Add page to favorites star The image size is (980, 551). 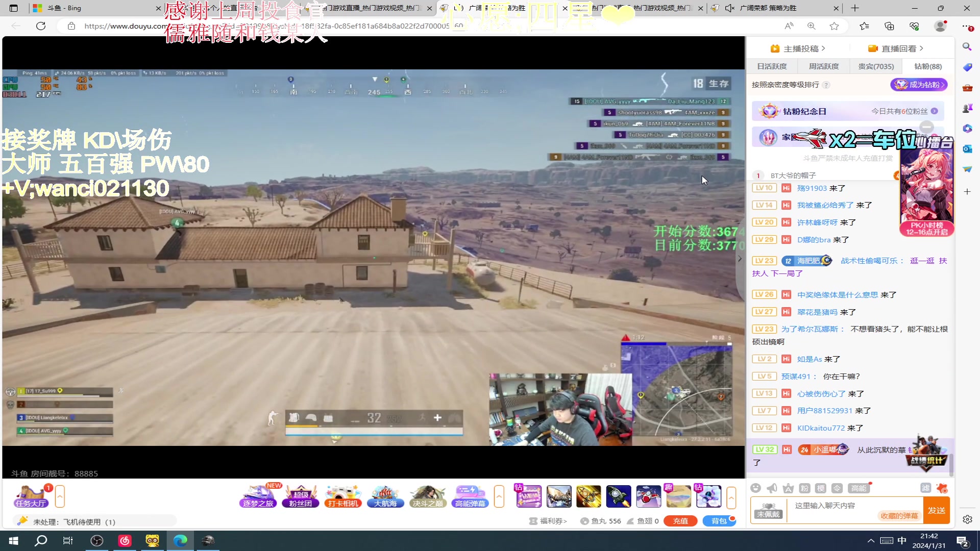pyautogui.click(x=834, y=26)
